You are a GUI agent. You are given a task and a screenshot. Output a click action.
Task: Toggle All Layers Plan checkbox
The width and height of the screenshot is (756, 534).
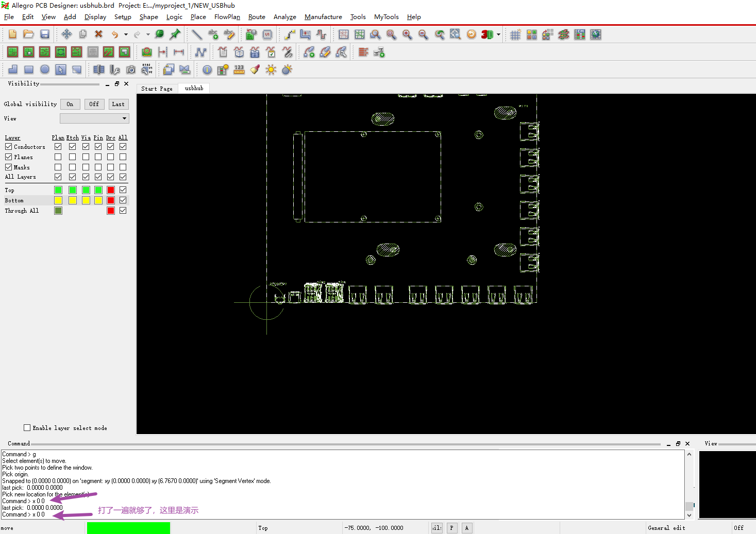tap(58, 177)
